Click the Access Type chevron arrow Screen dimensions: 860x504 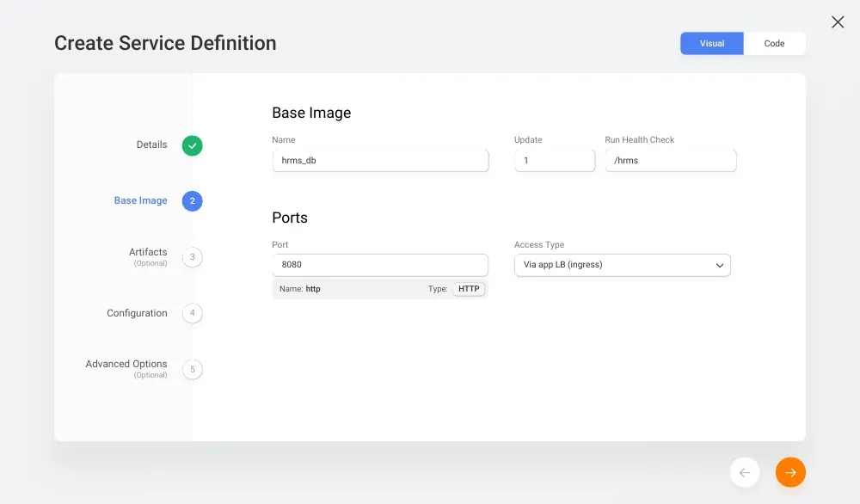[x=720, y=266]
